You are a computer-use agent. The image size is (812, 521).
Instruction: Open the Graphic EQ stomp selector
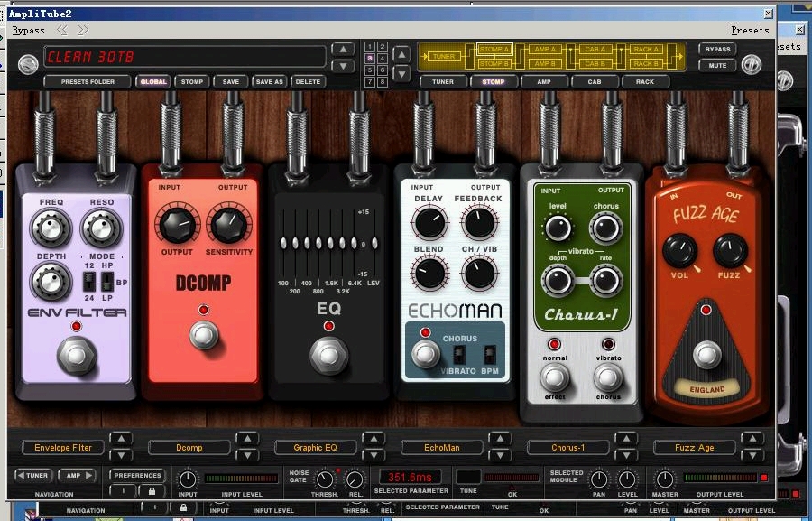tap(315, 447)
